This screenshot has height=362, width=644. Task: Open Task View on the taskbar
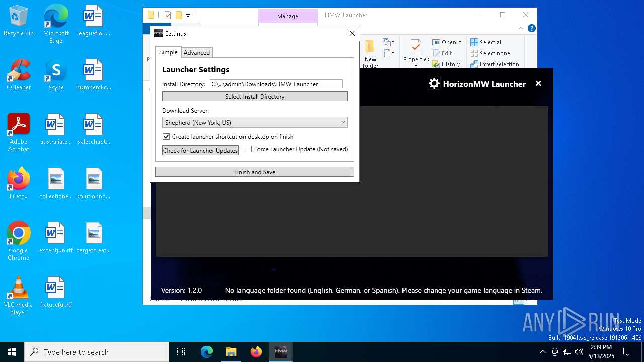[x=181, y=352]
